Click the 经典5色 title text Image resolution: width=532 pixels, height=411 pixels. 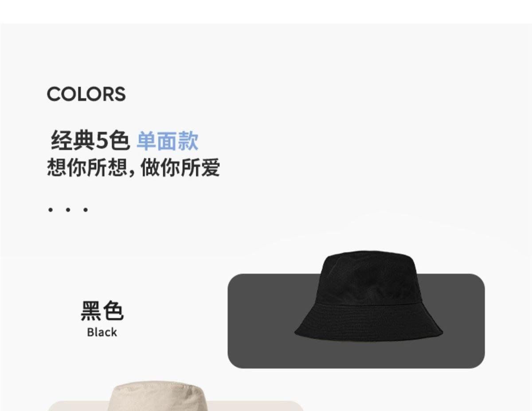(90, 141)
